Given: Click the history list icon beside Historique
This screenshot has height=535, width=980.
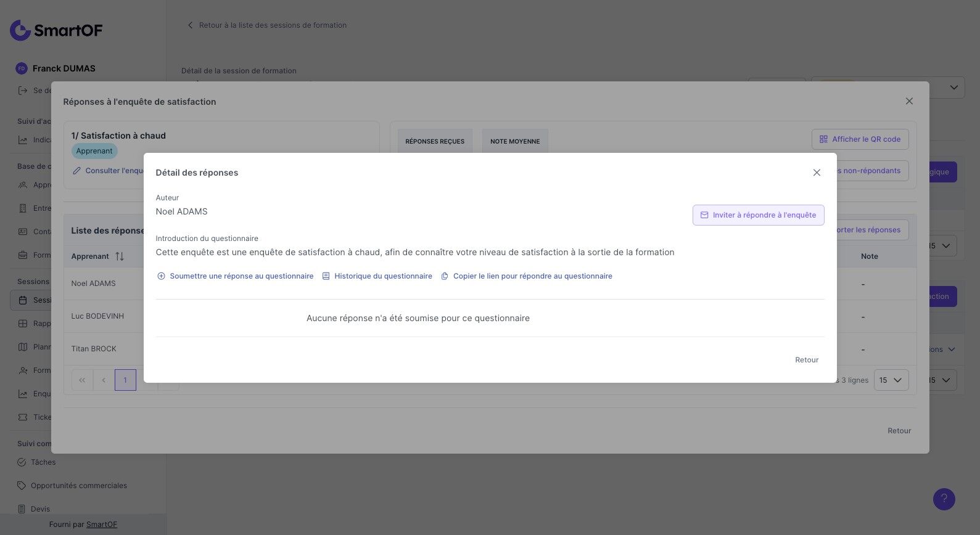Looking at the screenshot, I should pyautogui.click(x=326, y=276).
